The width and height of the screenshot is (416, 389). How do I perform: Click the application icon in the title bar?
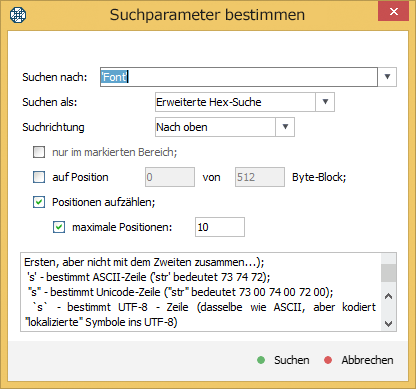point(18,15)
